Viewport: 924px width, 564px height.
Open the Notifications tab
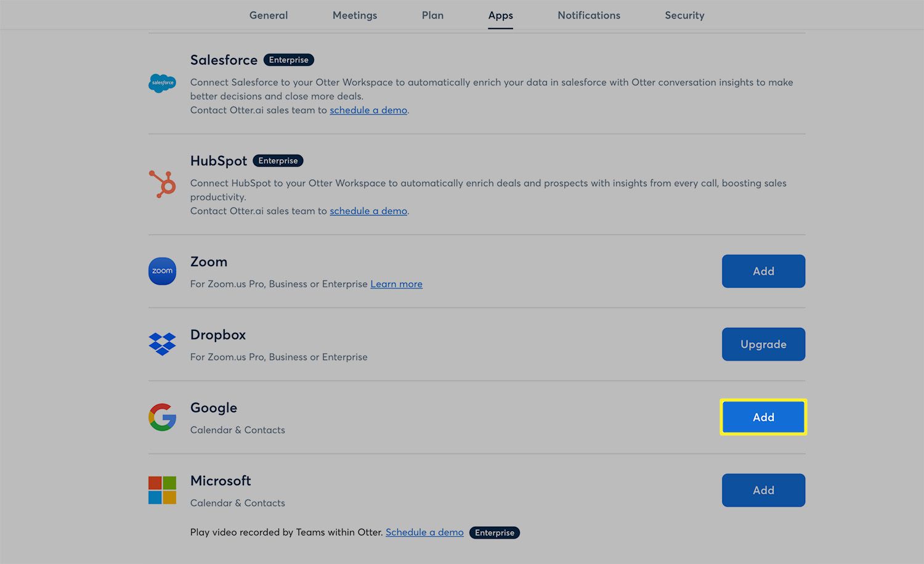[589, 15]
